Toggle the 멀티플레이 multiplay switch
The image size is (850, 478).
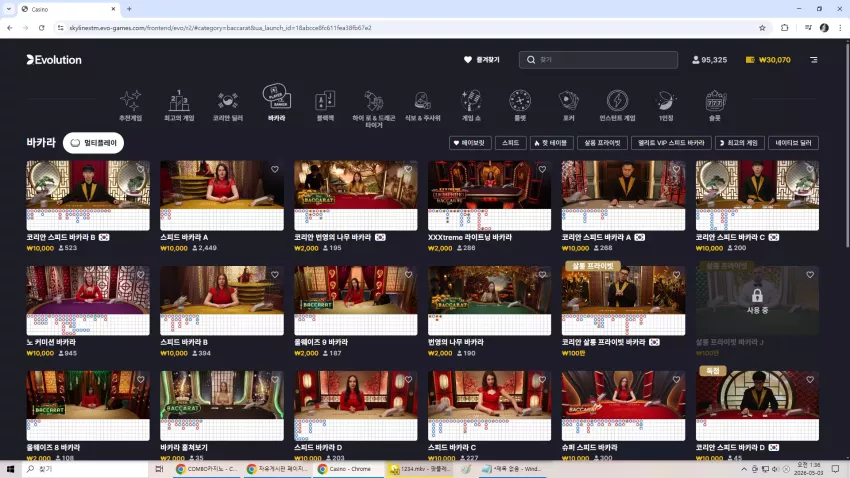(x=93, y=143)
